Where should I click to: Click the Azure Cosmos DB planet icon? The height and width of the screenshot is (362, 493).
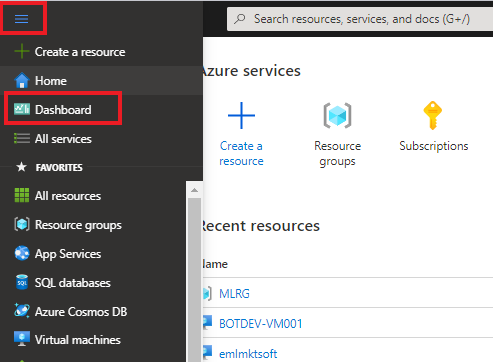coord(22,311)
